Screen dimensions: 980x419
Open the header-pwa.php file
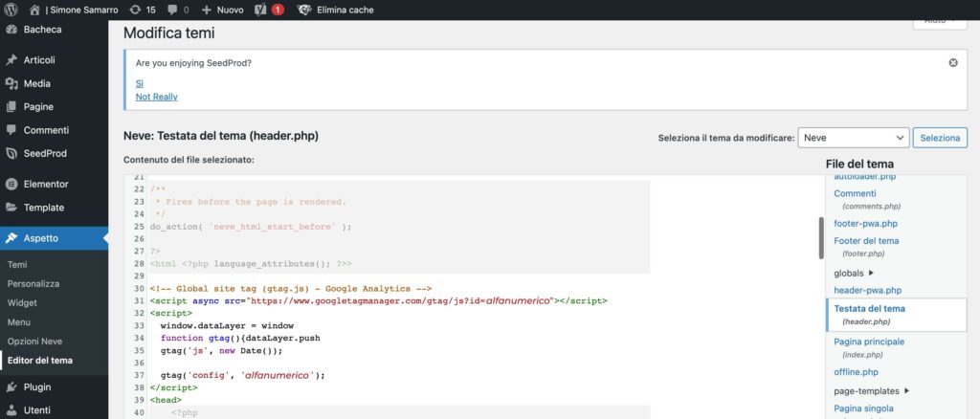tap(867, 291)
